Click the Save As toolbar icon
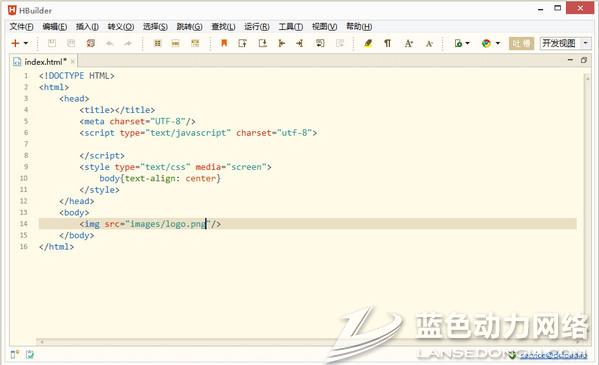Screen dimensions: 599x365 (71, 43)
